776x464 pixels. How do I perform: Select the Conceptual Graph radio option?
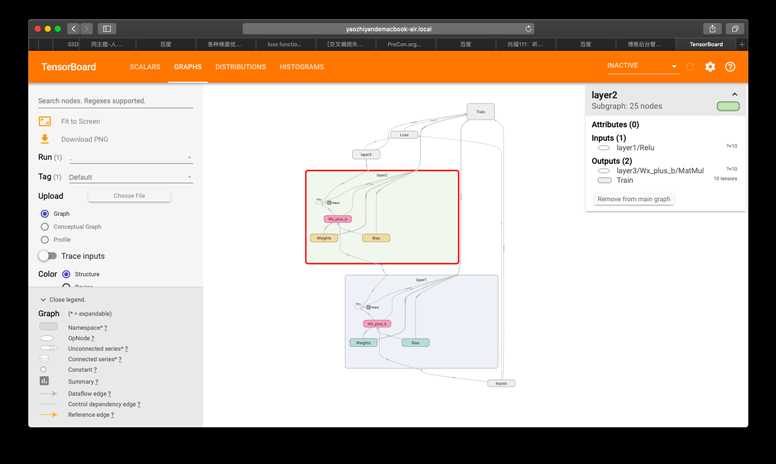45,227
